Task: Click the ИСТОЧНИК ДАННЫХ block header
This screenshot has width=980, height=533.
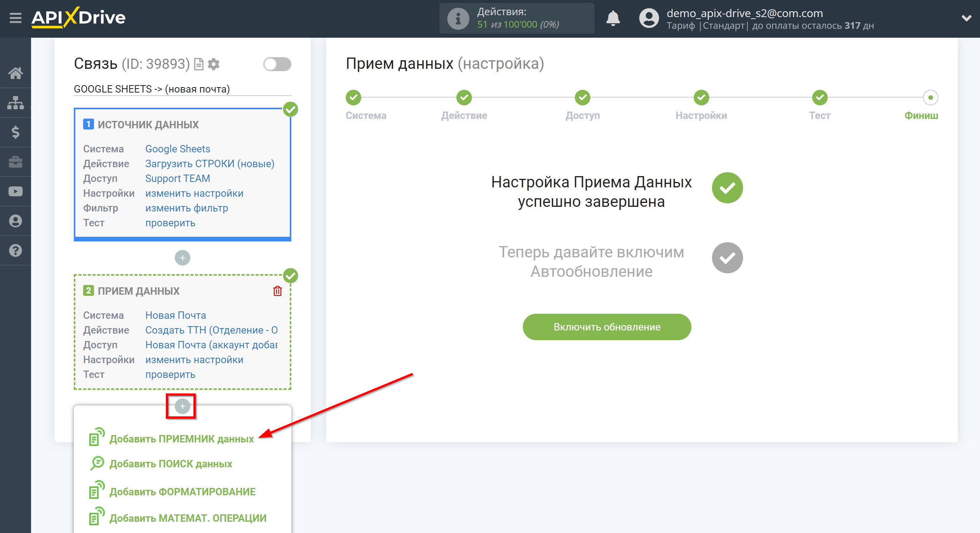Action: click(x=148, y=124)
